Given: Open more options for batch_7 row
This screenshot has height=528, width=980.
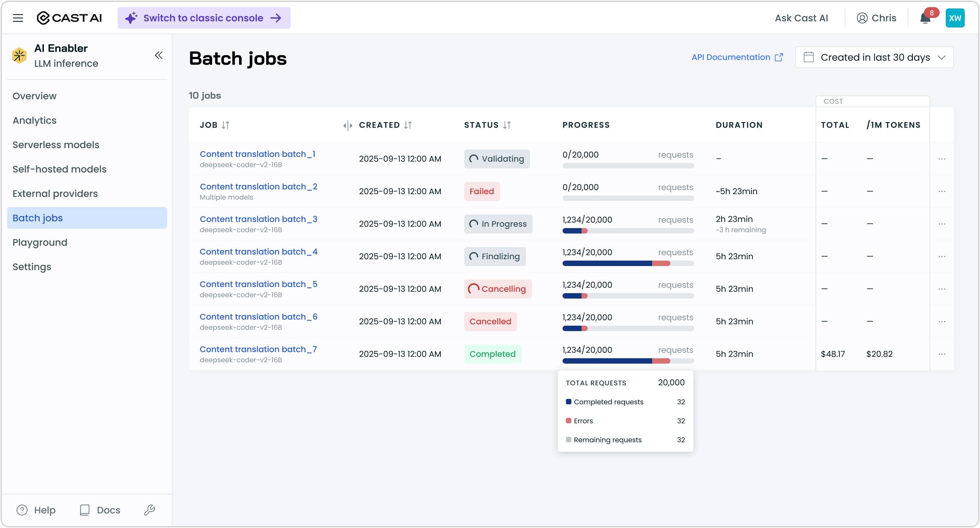Looking at the screenshot, I should [942, 354].
